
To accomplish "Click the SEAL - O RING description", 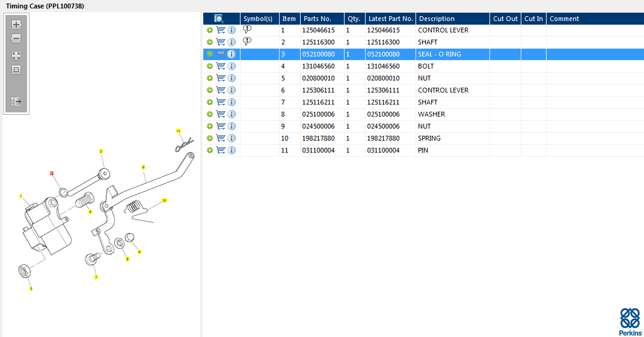I will coord(440,54).
